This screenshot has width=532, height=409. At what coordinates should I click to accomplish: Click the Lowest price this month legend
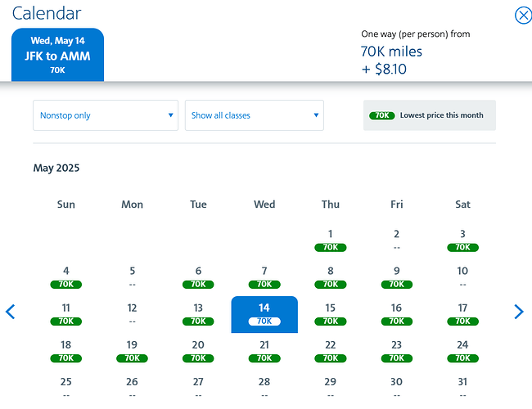[430, 115]
